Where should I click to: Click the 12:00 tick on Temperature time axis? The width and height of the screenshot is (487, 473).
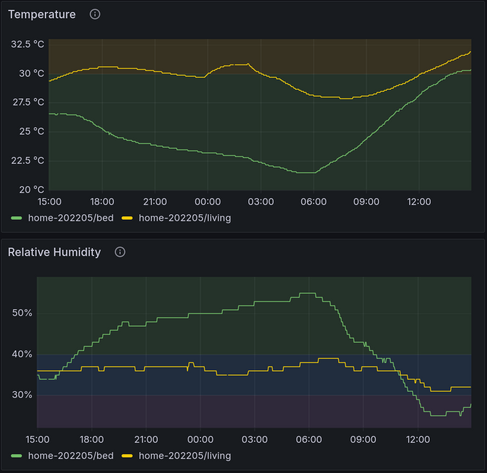pos(419,202)
